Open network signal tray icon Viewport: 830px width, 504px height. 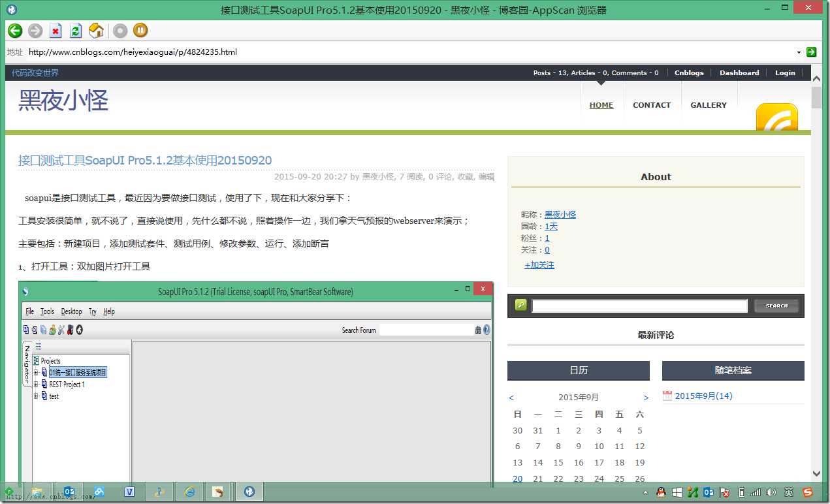756,492
